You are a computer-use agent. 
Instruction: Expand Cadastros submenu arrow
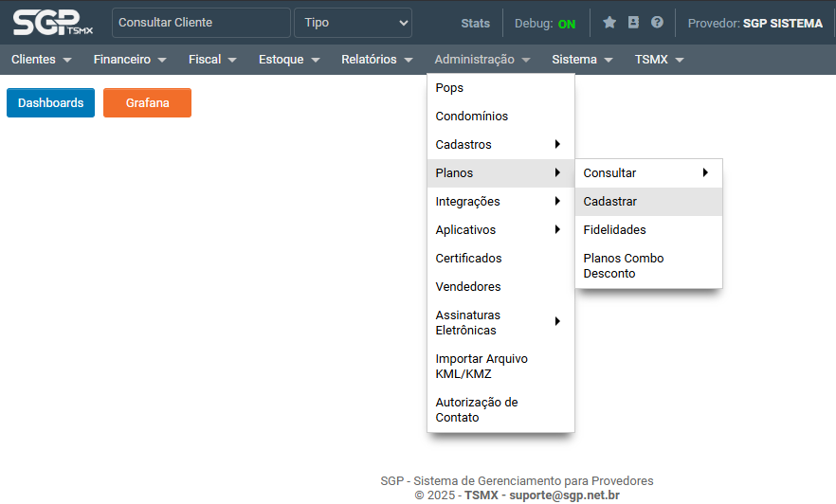pos(557,145)
